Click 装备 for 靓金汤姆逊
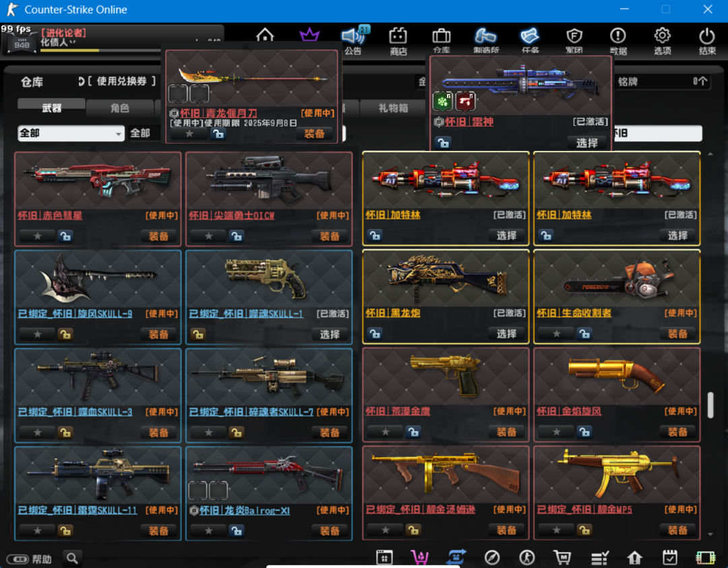The width and height of the screenshot is (728, 568). pyautogui.click(x=506, y=530)
